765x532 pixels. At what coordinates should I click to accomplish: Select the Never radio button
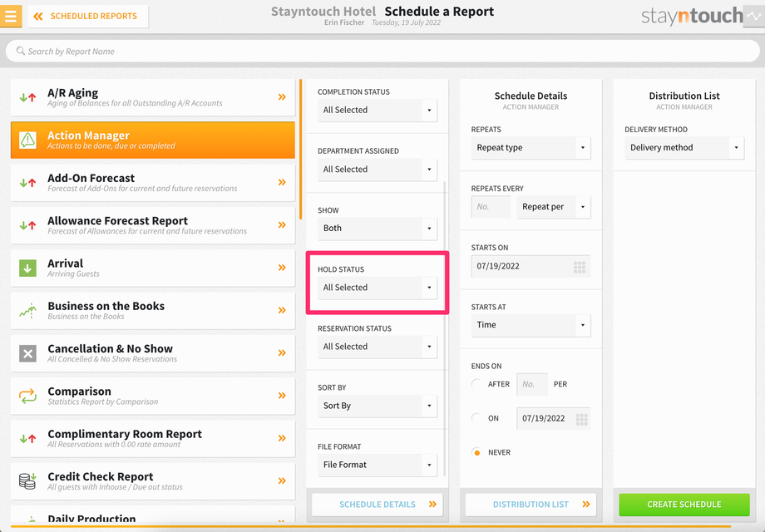(x=477, y=452)
